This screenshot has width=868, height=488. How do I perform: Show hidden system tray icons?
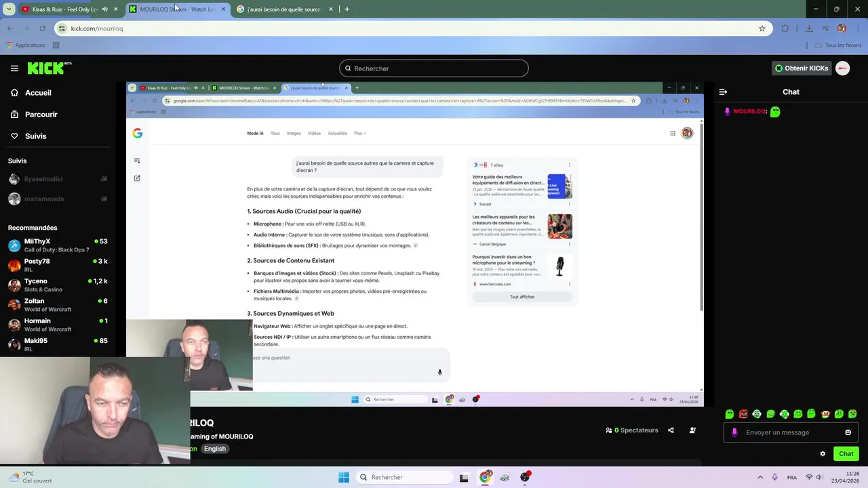pos(760,477)
